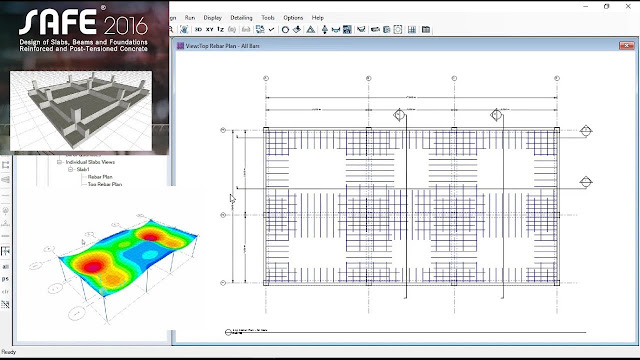This screenshot has height=360, width=640.
Task: Open the Detailing menu
Action: click(x=241, y=18)
